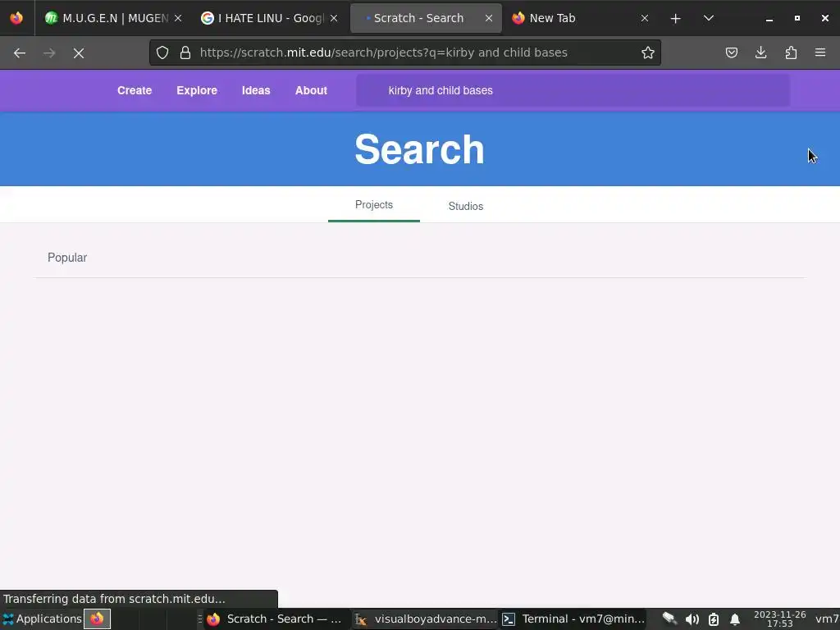This screenshot has height=630, width=840.
Task: Bookmark this page with the star
Action: pyautogui.click(x=648, y=52)
